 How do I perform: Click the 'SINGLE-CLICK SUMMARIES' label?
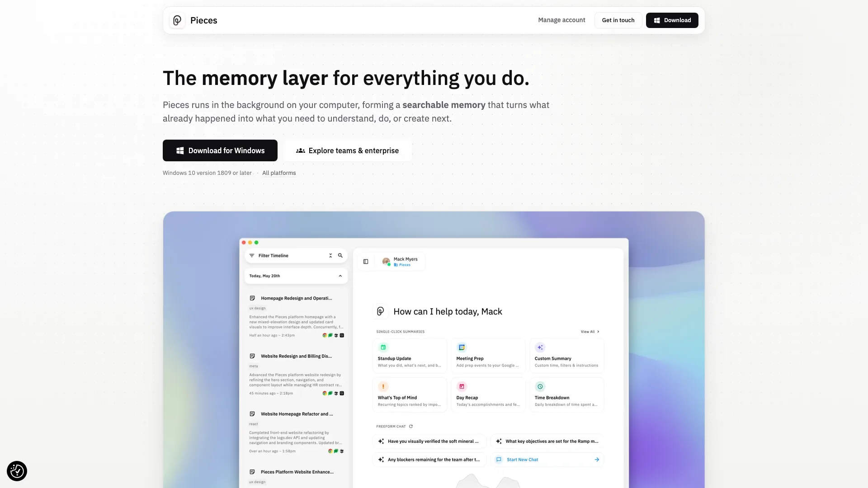click(400, 332)
